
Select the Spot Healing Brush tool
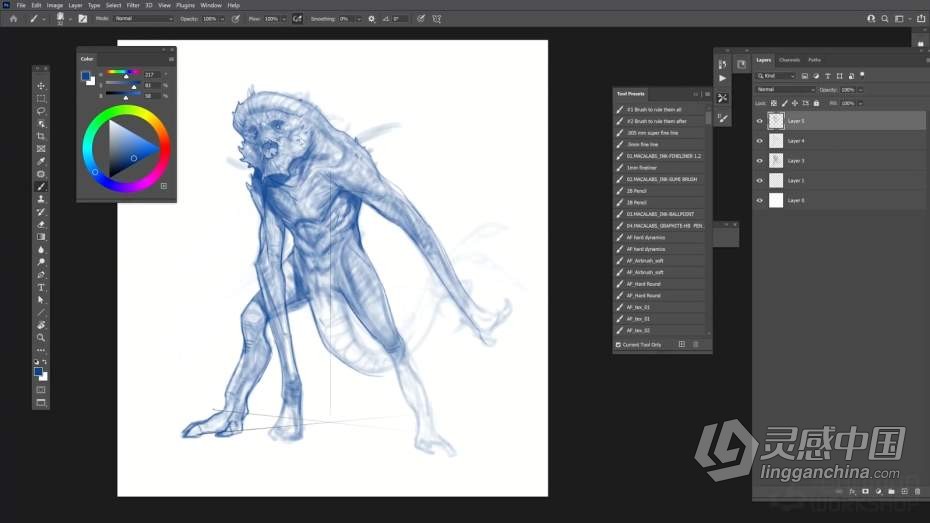41,174
